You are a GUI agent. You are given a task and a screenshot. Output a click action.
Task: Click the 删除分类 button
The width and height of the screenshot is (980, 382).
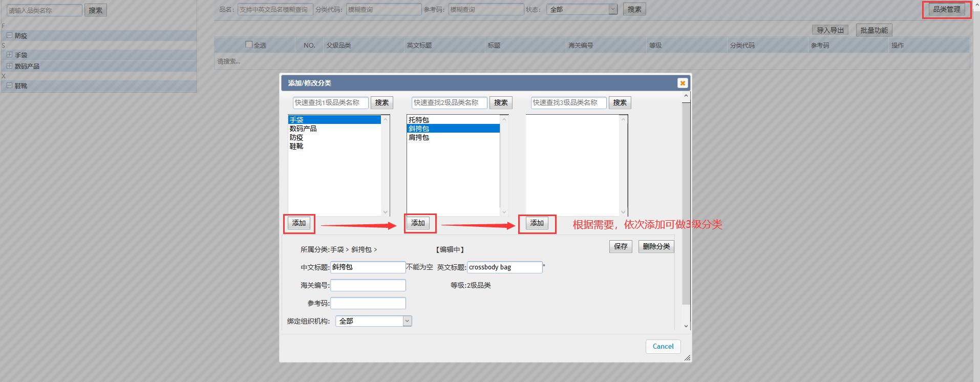pos(656,246)
